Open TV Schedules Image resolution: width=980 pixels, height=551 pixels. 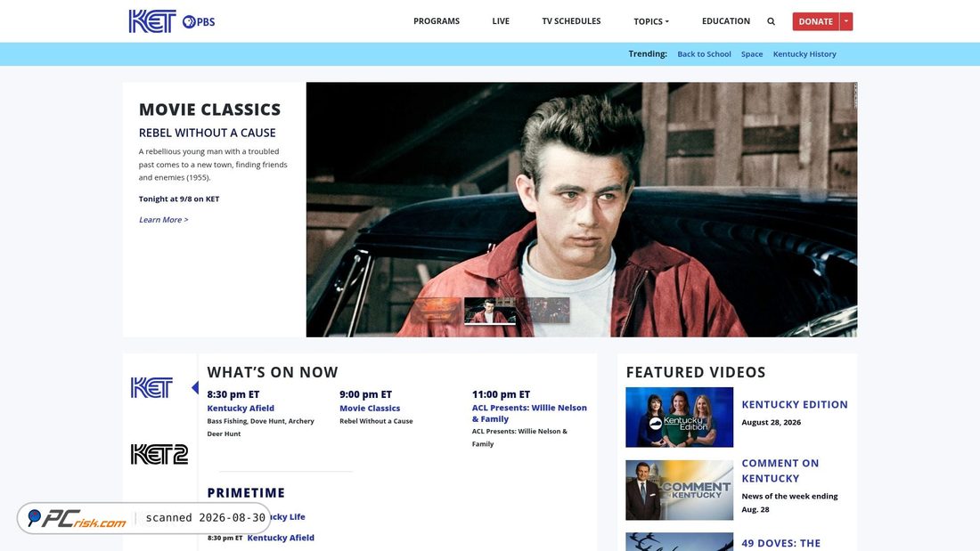point(571,21)
